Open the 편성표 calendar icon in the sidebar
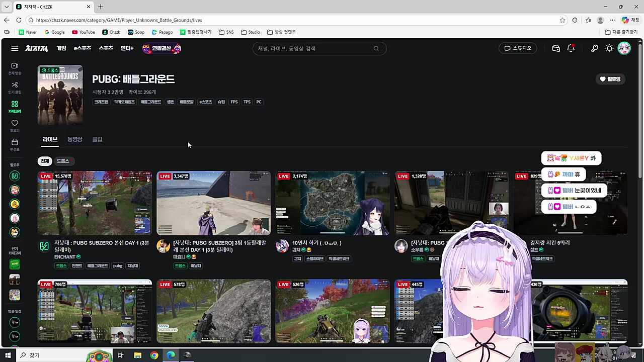644x362 pixels. tap(15, 145)
